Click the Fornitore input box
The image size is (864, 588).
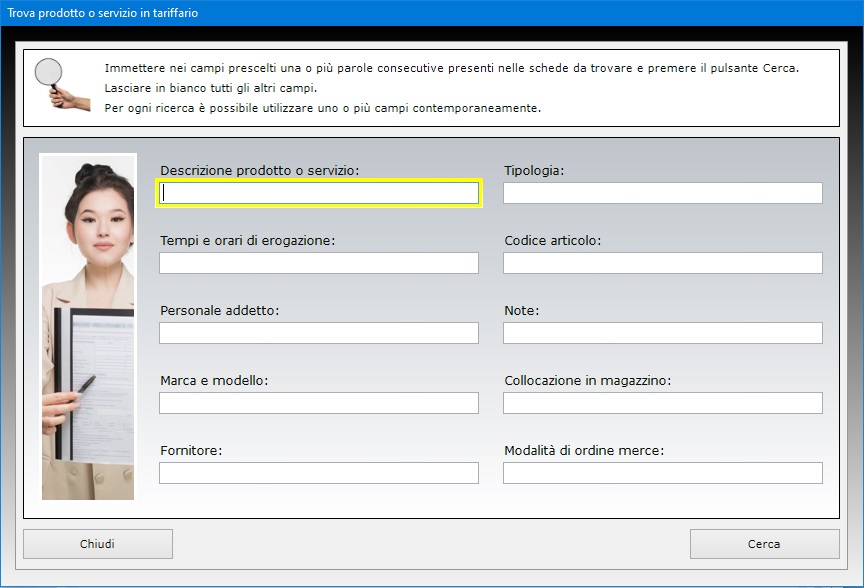click(x=319, y=473)
